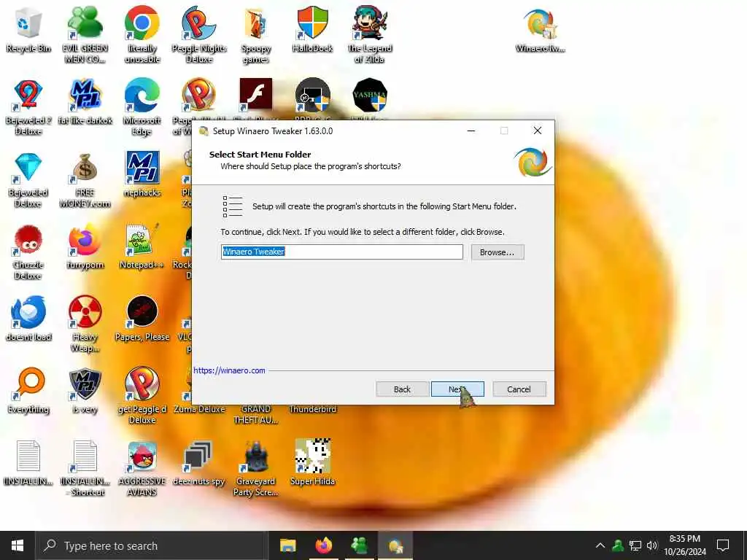Open the taskbar clock showing 8:35 PM

click(x=684, y=545)
